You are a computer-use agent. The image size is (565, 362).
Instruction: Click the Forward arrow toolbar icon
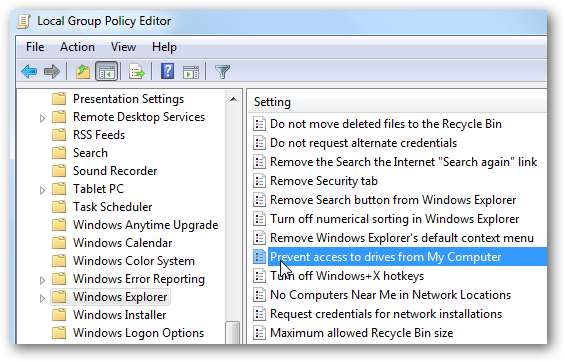52,71
